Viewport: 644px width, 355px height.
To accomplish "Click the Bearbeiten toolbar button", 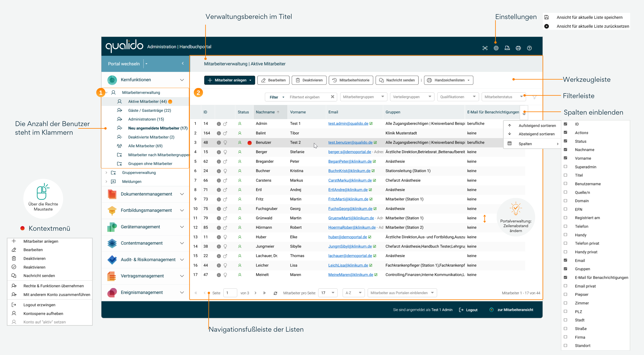I will [273, 80].
